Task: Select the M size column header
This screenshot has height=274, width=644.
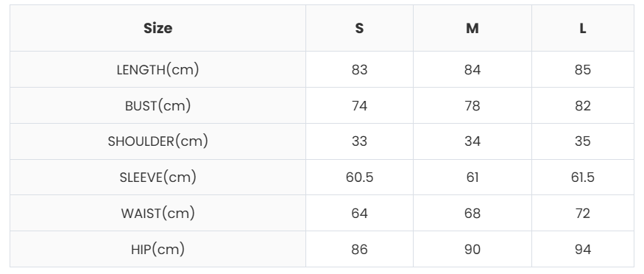Action: [473, 28]
